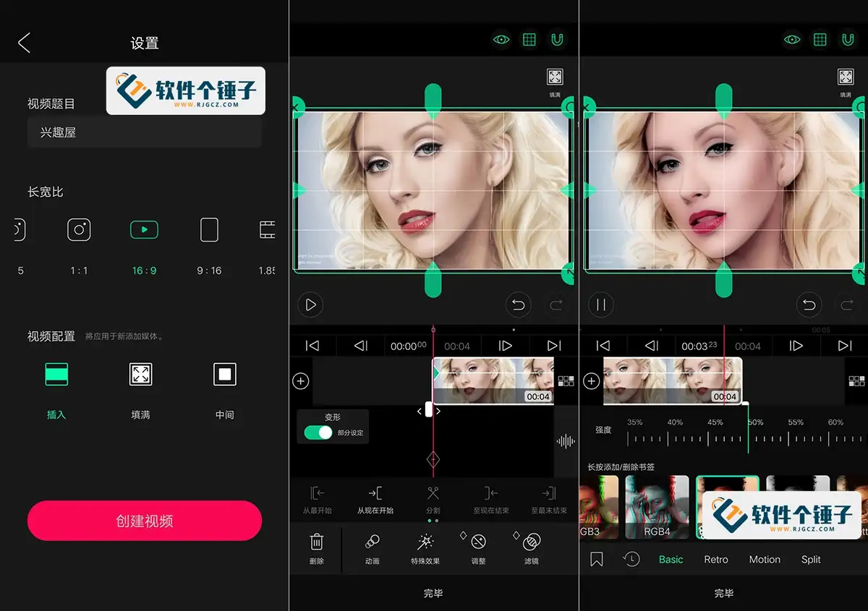Select the RGB4 filter thumbnail
Image resolution: width=868 pixels, height=611 pixels.
tap(657, 506)
